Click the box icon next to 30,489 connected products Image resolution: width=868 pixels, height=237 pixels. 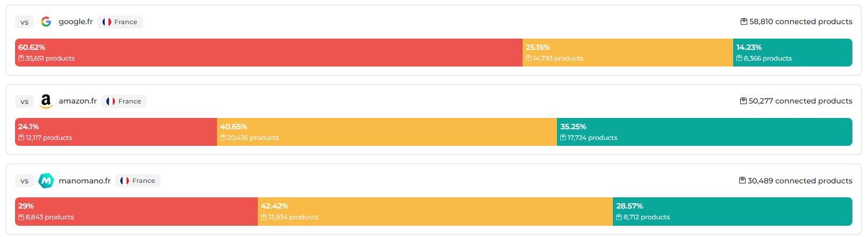(742, 181)
